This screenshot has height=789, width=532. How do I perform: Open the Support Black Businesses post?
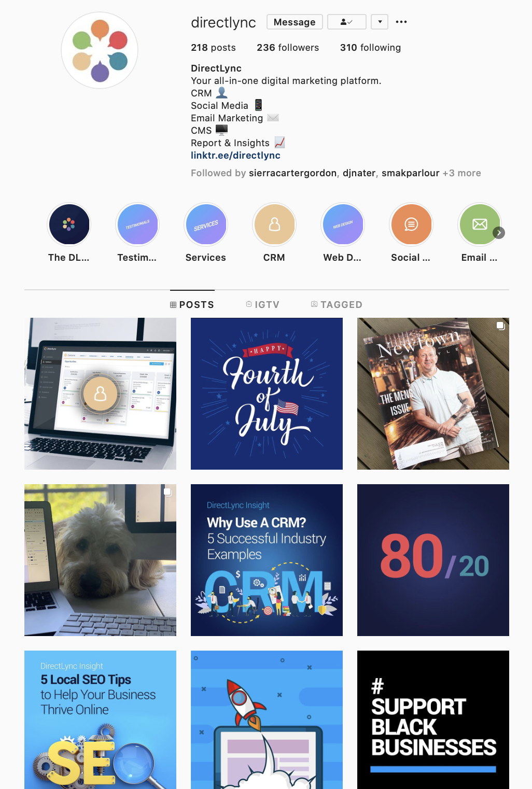click(433, 720)
